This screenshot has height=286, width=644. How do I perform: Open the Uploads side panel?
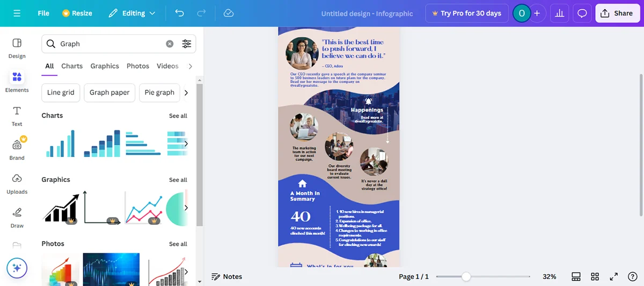click(17, 184)
